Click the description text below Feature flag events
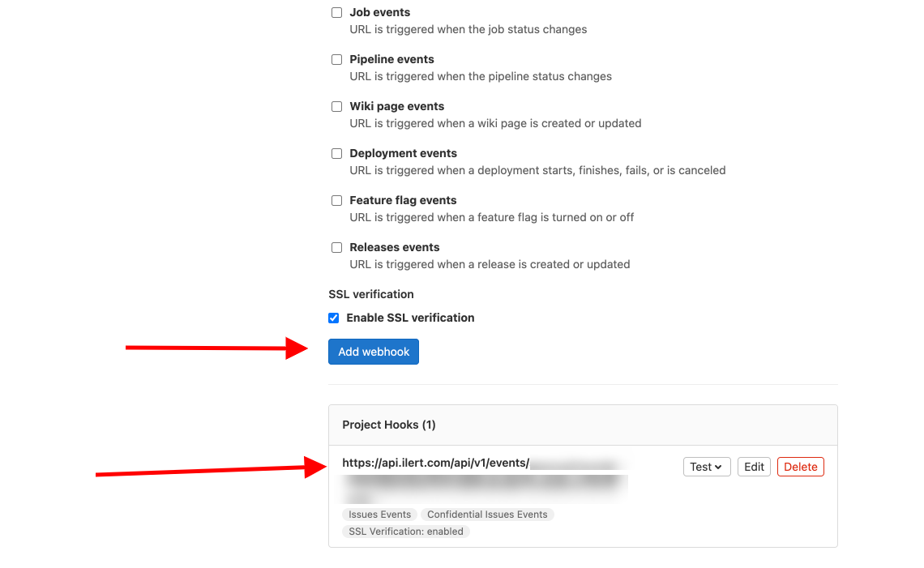Screen dimensions: 924x568 (491, 218)
